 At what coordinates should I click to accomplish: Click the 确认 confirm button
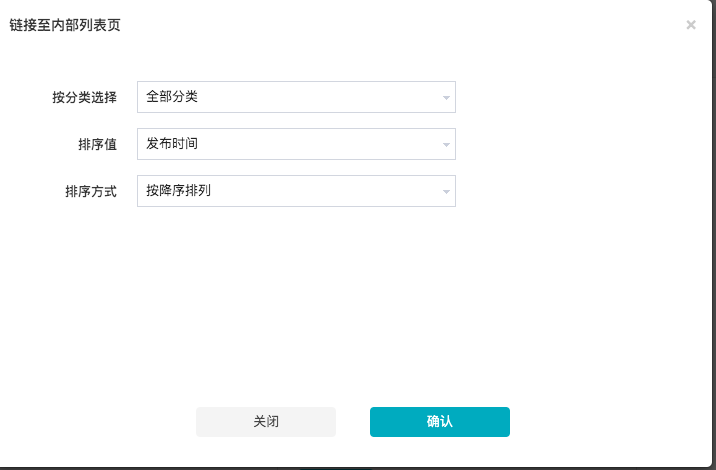point(440,422)
